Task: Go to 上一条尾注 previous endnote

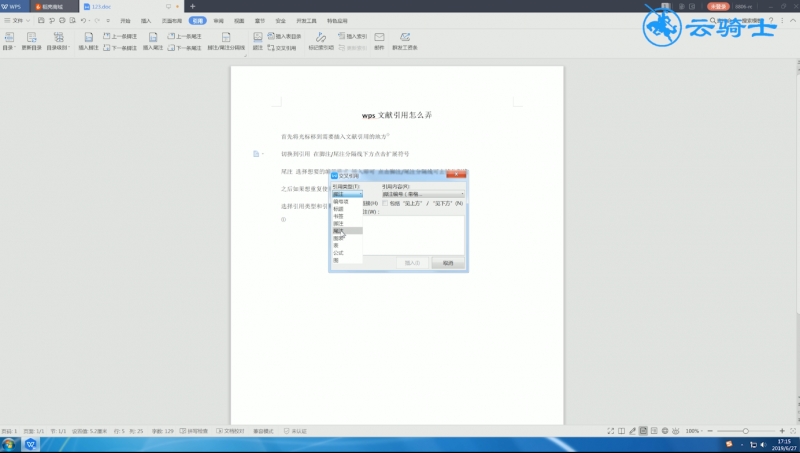Action: (x=185, y=36)
